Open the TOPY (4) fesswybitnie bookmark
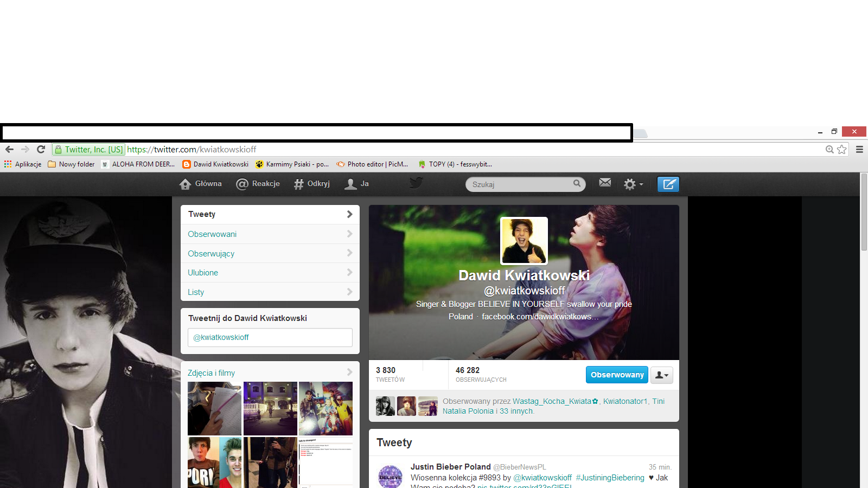Screen dimensions: 868x488 tap(455, 164)
